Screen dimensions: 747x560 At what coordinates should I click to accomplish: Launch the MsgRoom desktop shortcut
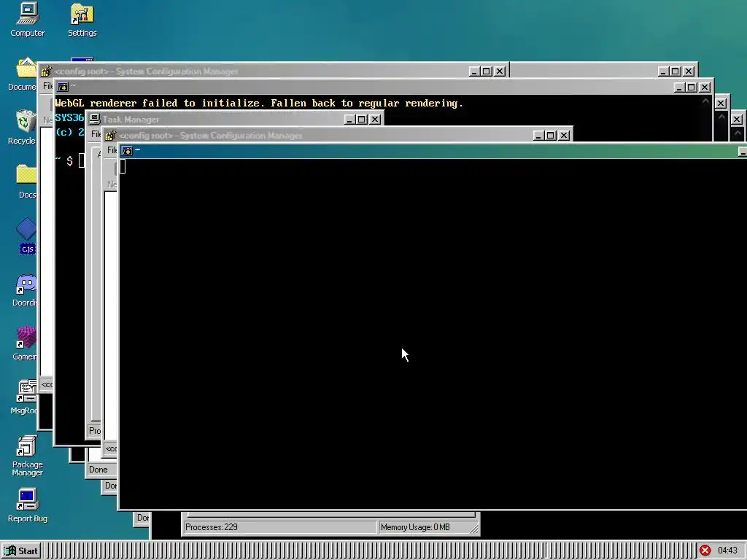[25, 397]
